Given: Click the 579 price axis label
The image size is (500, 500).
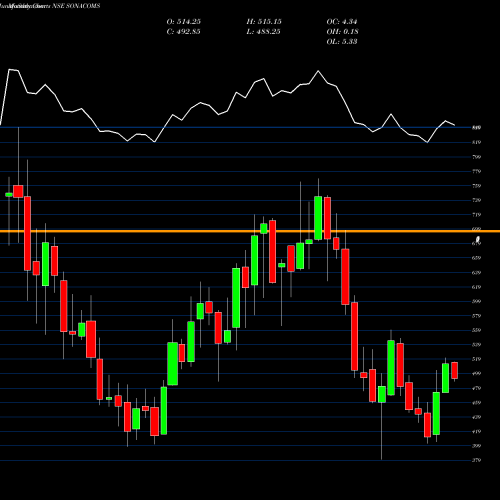Looking at the screenshot, I should (x=477, y=316).
